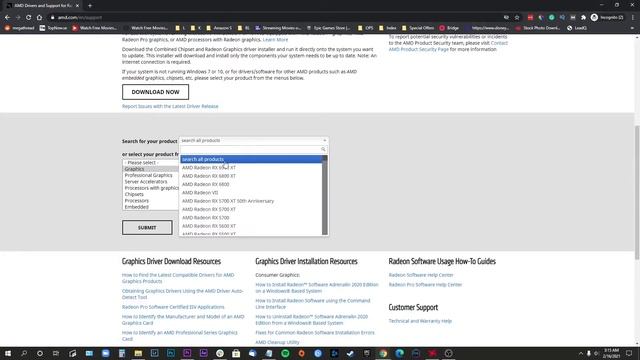Viewport: 640px width, 360px height.
Task: Open a new browser tab with plus icon
Action: 90,6
